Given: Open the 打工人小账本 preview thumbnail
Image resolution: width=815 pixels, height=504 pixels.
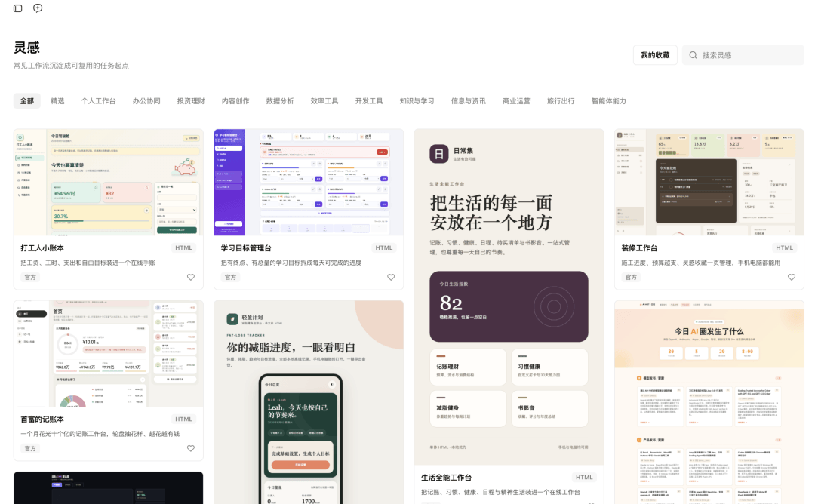Looking at the screenshot, I should 108,183.
